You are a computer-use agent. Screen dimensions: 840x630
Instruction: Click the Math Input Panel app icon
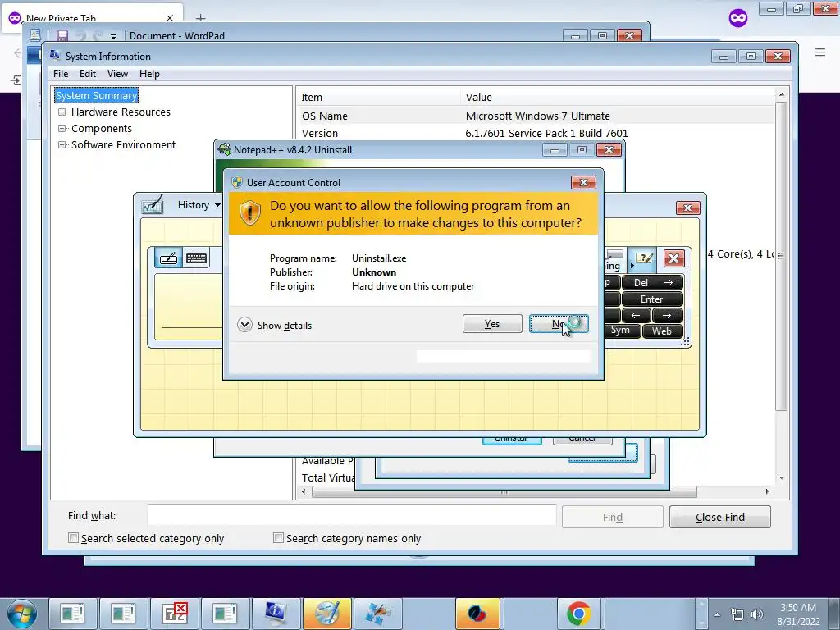[x=152, y=204]
